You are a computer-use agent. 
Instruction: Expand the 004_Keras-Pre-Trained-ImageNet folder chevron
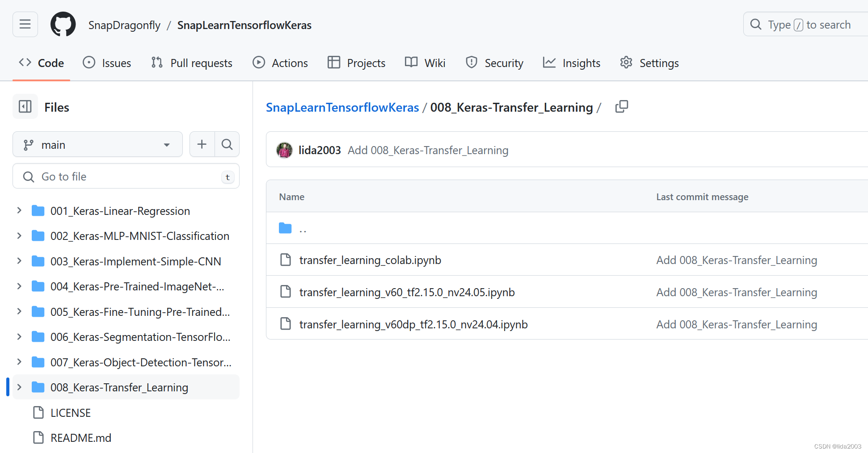tap(19, 286)
